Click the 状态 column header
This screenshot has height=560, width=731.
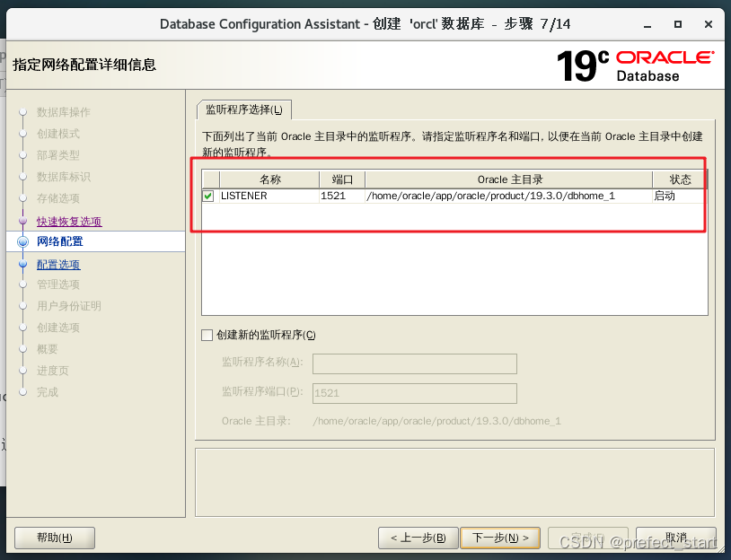click(x=680, y=179)
